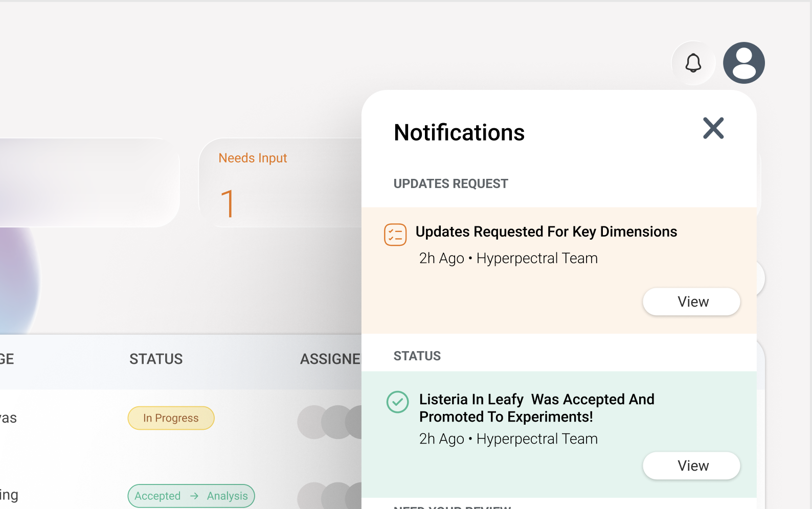812x509 pixels.
Task: Click the Accepted to Analysis status badge
Action: (191, 496)
